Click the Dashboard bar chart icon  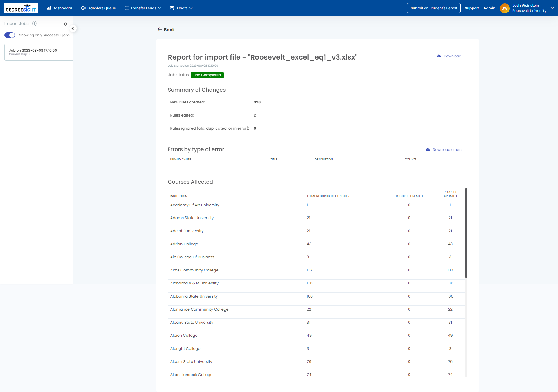point(49,8)
